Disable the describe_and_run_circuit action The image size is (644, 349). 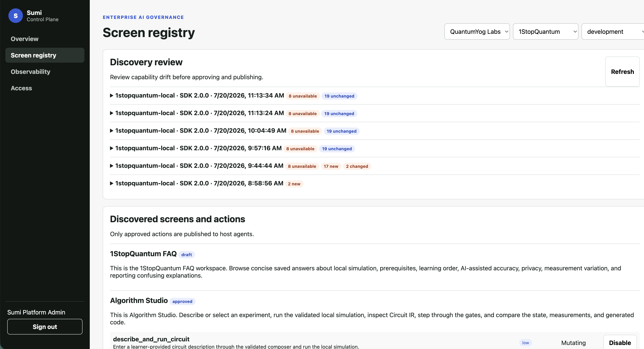[x=620, y=343]
